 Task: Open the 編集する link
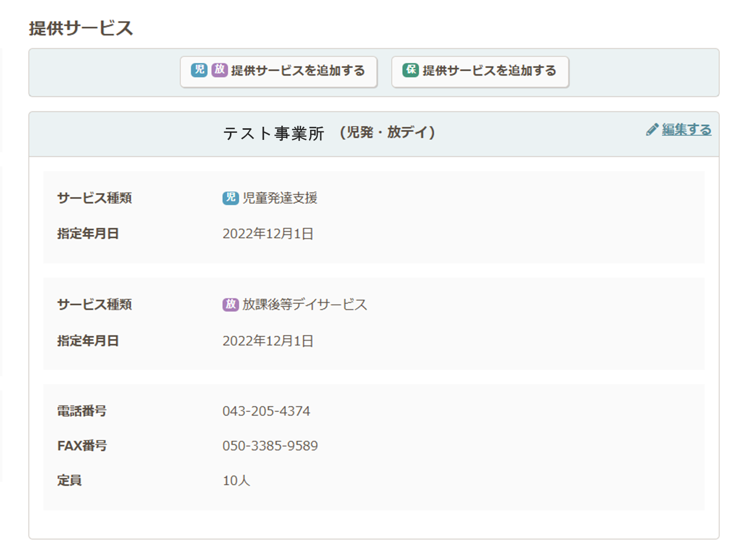click(686, 130)
